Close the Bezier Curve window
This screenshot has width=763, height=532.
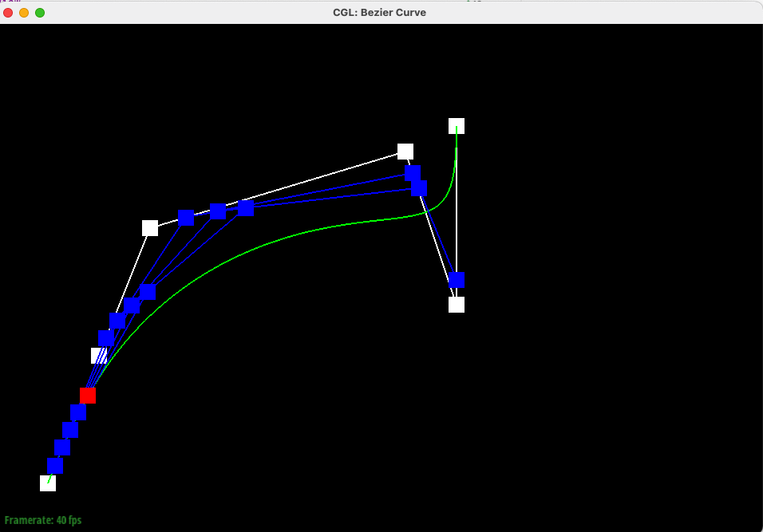click(x=8, y=13)
